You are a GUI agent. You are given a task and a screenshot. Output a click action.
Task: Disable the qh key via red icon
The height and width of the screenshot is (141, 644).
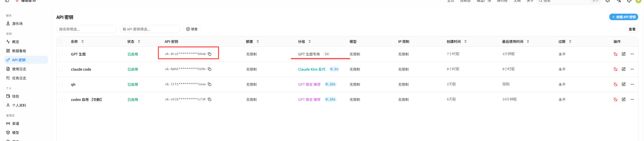coord(616,84)
